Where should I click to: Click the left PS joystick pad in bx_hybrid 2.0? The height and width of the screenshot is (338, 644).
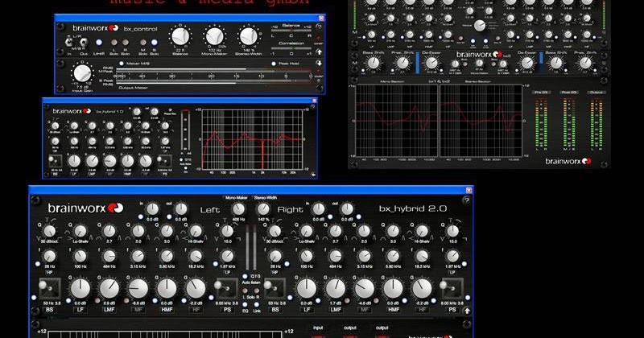pyautogui.click(x=227, y=289)
